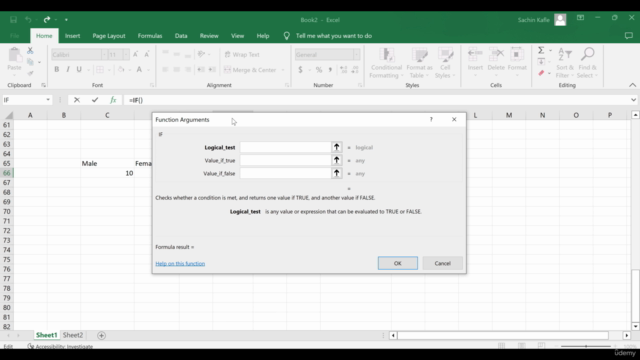Click into the Value_if_false input field
The image size is (640, 360).
click(x=285, y=173)
